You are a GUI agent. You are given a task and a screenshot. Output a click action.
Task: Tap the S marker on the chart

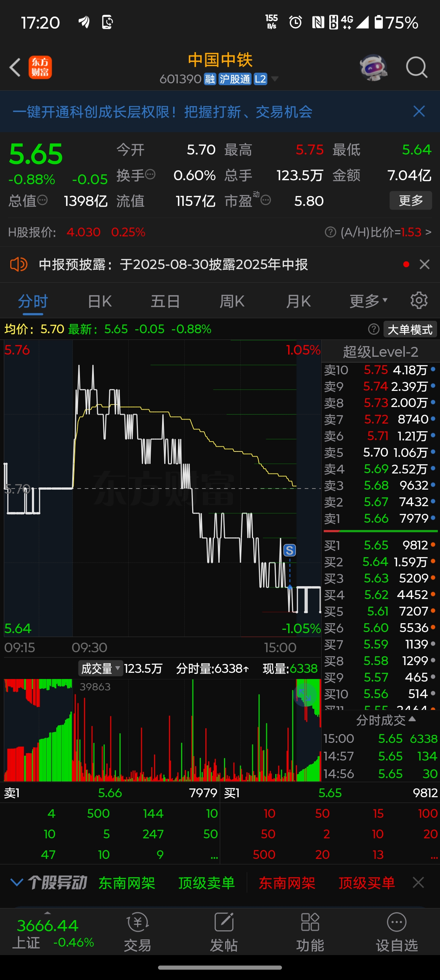290,550
